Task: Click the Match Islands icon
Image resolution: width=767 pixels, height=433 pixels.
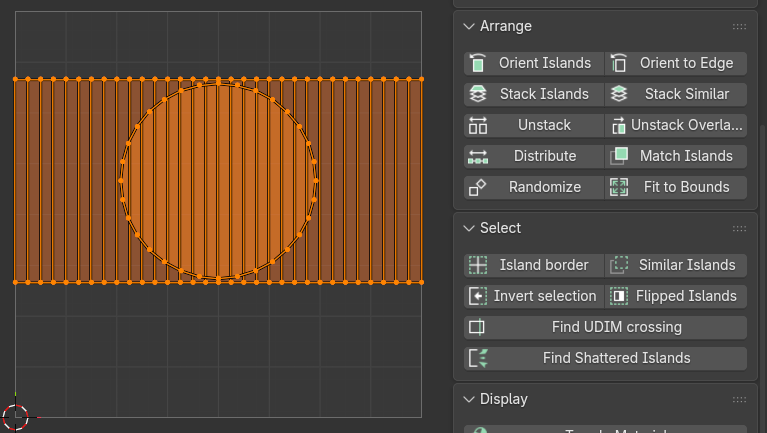Action: coord(619,156)
